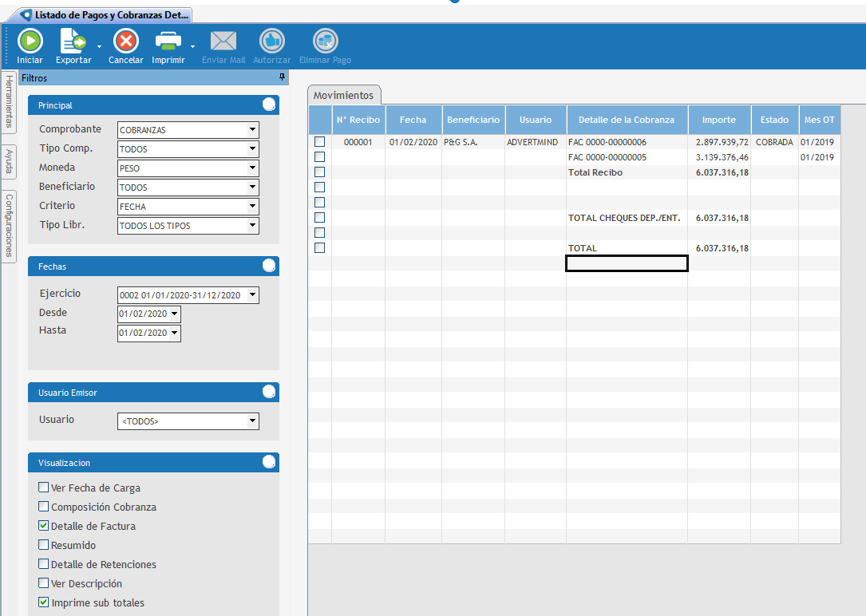Screen dimensions: 866x616
Task: Click the Beneficiario column header
Action: click(x=473, y=120)
